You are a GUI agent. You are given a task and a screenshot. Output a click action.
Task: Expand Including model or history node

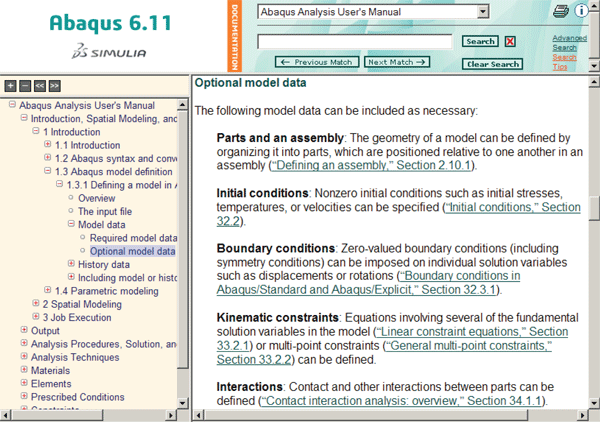pyautogui.click(x=71, y=277)
